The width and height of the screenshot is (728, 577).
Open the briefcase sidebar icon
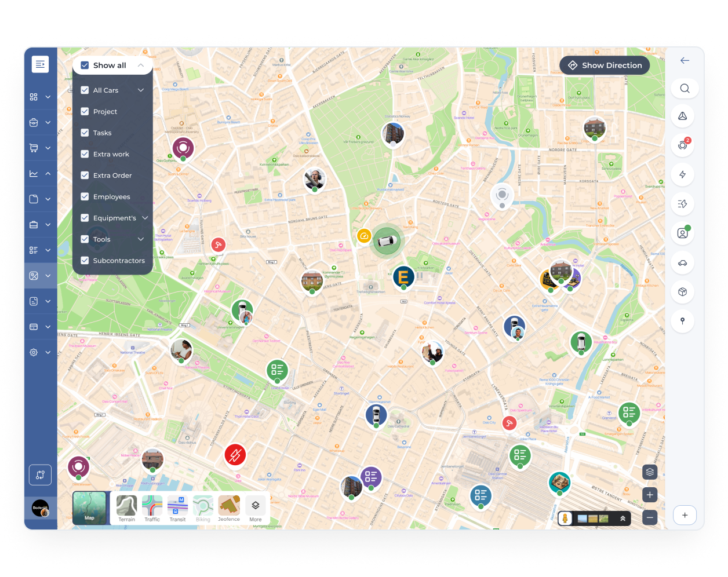click(x=34, y=224)
